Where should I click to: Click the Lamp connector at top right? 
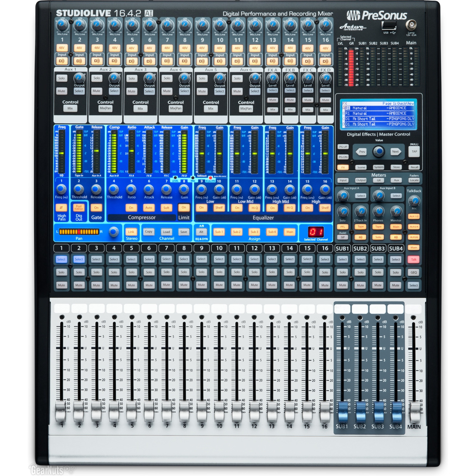coord(411,25)
